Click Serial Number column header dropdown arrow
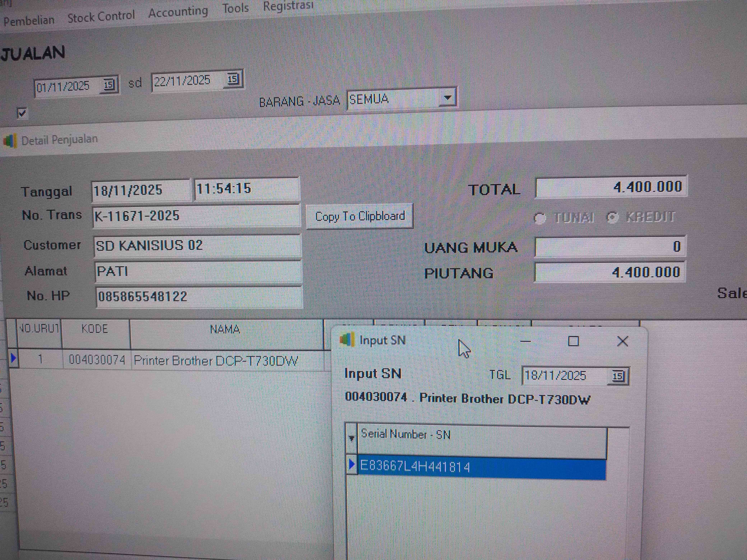The width and height of the screenshot is (747, 560). [351, 438]
